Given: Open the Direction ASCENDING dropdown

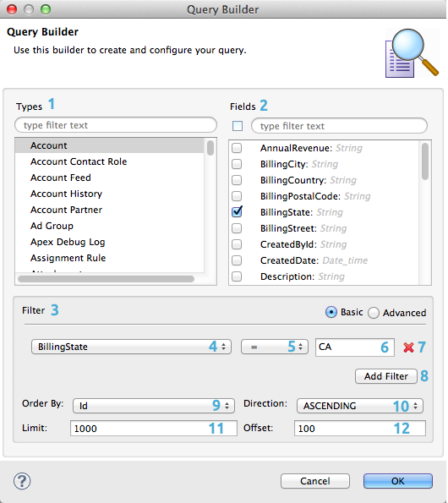Looking at the screenshot, I should coord(360,406).
